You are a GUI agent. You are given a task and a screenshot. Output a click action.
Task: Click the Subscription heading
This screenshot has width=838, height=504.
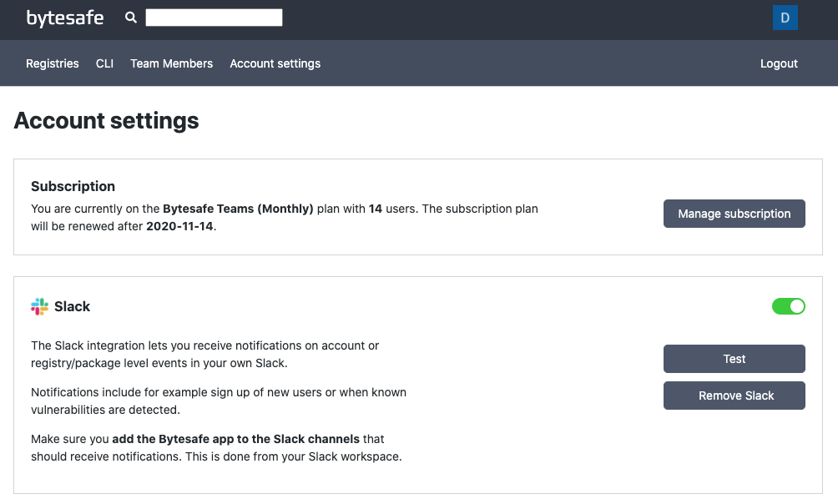73,187
